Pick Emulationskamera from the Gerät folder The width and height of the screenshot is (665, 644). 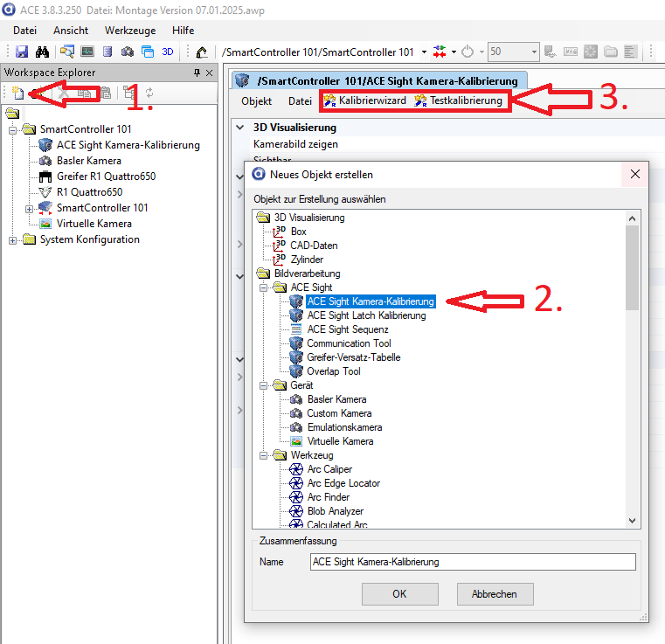[344, 427]
